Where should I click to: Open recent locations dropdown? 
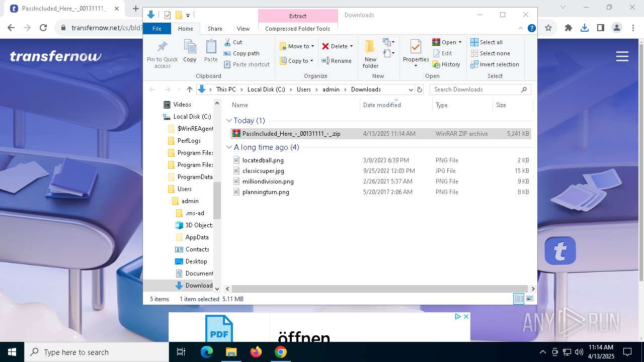[178, 89]
